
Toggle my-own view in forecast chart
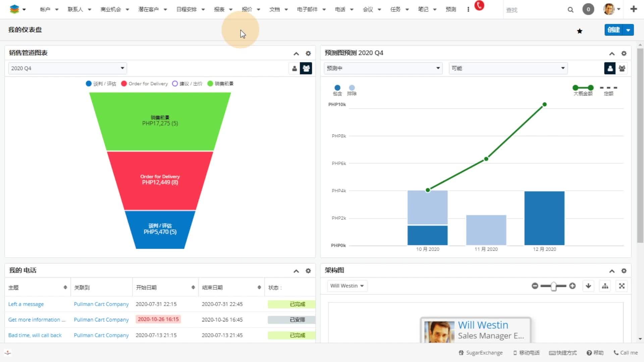point(610,68)
